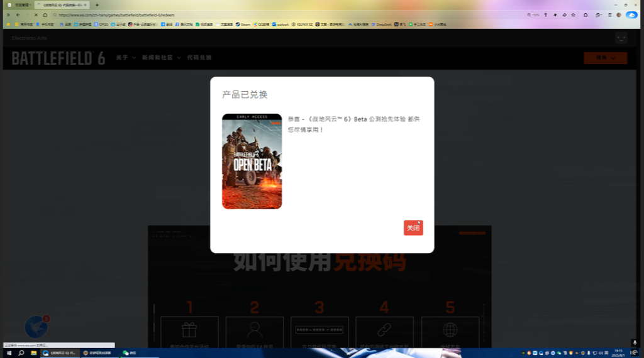This screenshot has height=358, width=644.
Task: Click the page zoom 150% indicator
Action: pyautogui.click(x=533, y=15)
